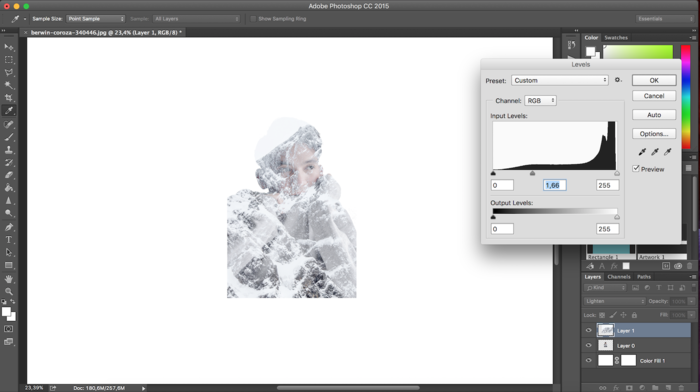
Task: Select the berwin-coroza-340446.jpg document tab
Action: coord(106,33)
